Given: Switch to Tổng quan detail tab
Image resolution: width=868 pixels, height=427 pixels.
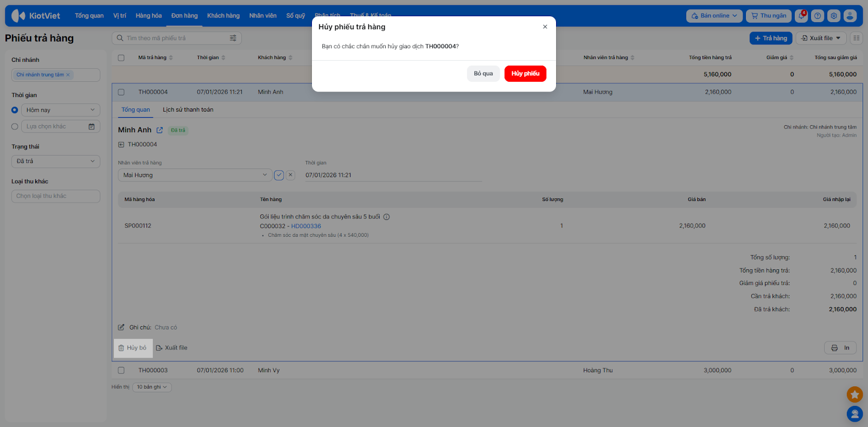Looking at the screenshot, I should (136, 109).
